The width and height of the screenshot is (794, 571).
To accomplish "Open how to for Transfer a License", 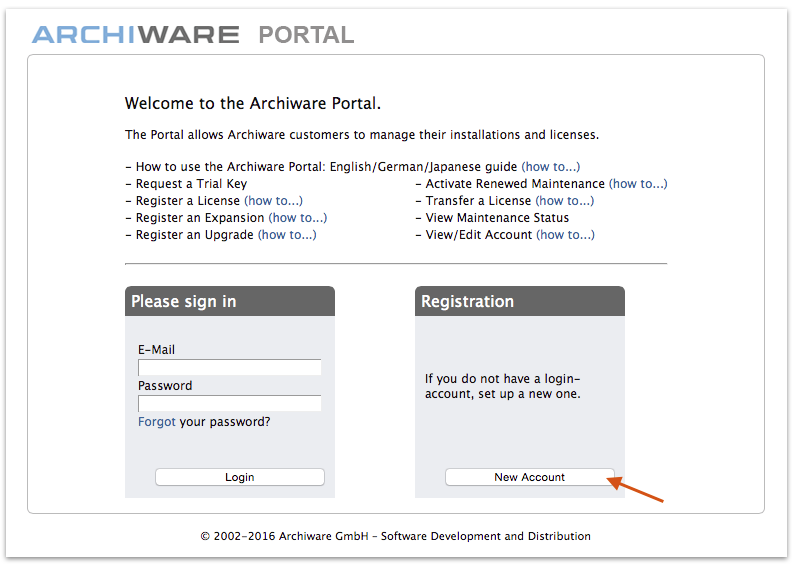I will [565, 201].
